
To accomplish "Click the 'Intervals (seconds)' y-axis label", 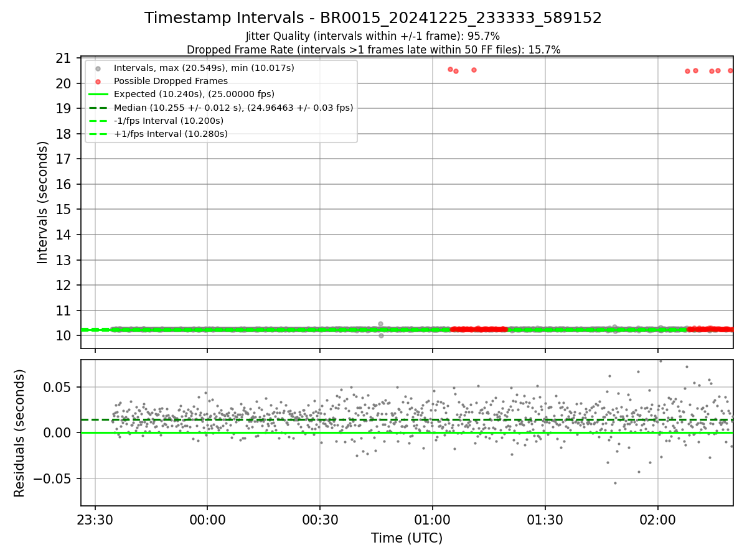I will pyautogui.click(x=42, y=202).
